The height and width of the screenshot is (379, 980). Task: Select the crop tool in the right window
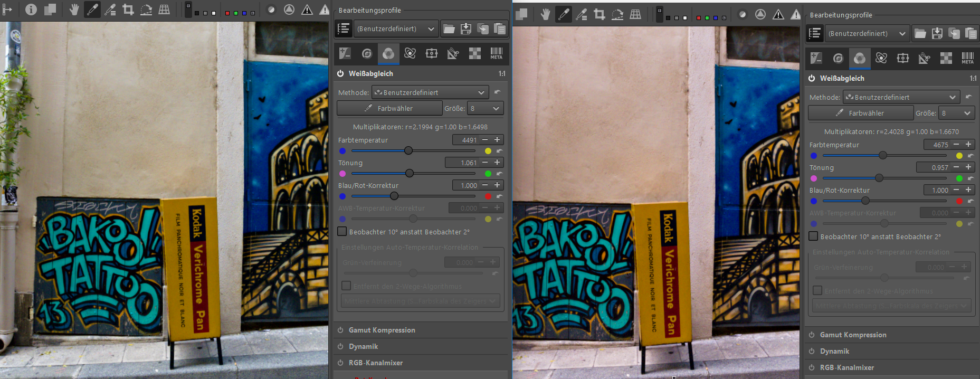(600, 14)
